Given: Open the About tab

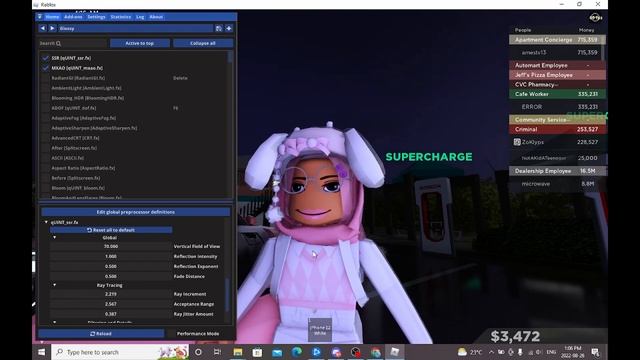Looking at the screenshot, I should pos(156,17).
